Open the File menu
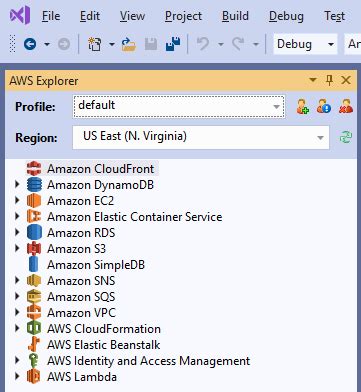The width and height of the screenshot is (361, 392). [x=51, y=16]
